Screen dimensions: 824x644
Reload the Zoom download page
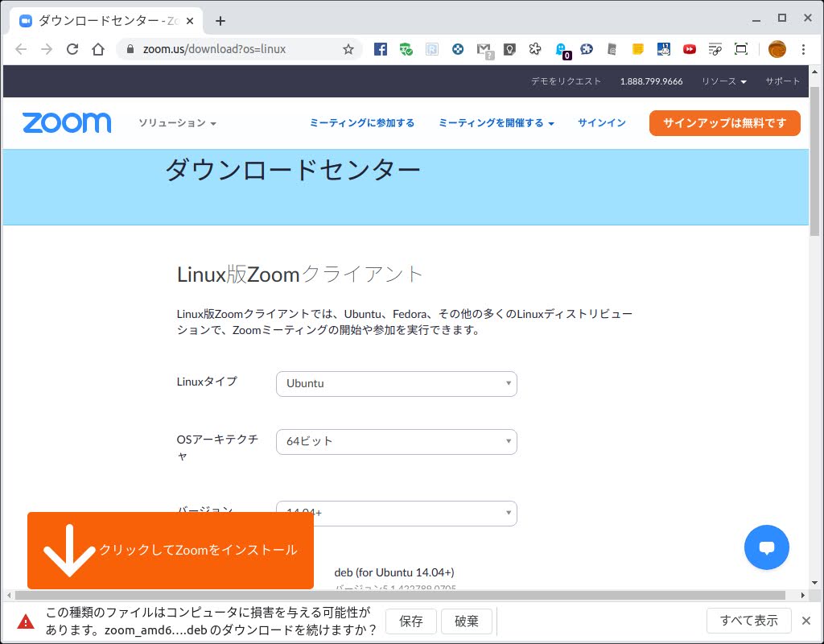click(72, 49)
